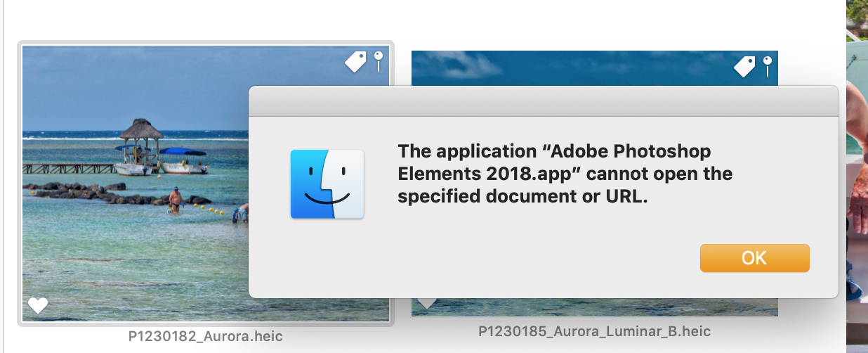
Task: Click keyword tag icon on P1230182_Aurora photo
Action: pyautogui.click(x=355, y=63)
